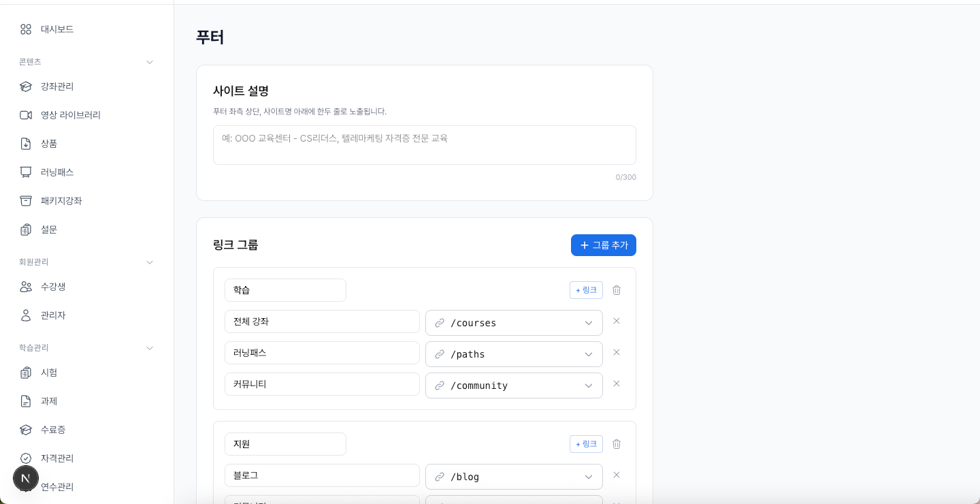Open the /blog URL dropdown
Viewport: 980px width, 504px height.
coord(514,477)
